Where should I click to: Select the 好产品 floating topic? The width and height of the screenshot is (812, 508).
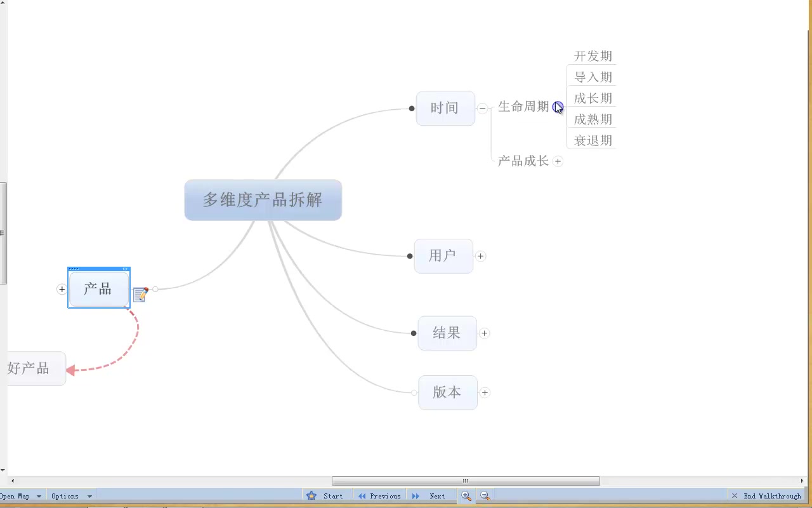[x=36, y=368]
